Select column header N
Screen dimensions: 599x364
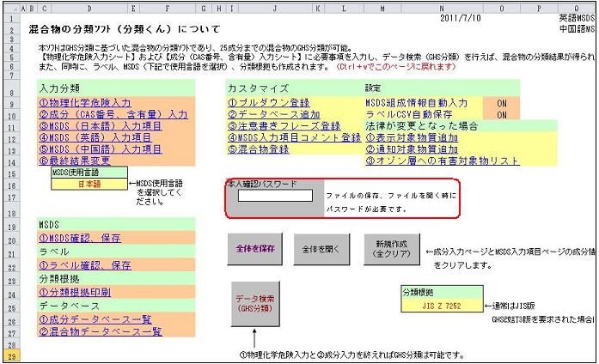442,9
